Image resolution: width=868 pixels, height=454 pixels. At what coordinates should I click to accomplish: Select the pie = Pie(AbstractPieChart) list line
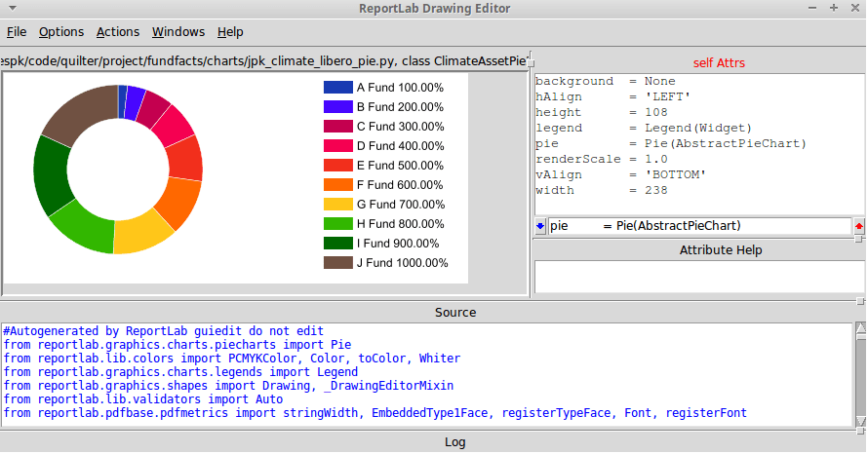pyautogui.click(x=671, y=143)
